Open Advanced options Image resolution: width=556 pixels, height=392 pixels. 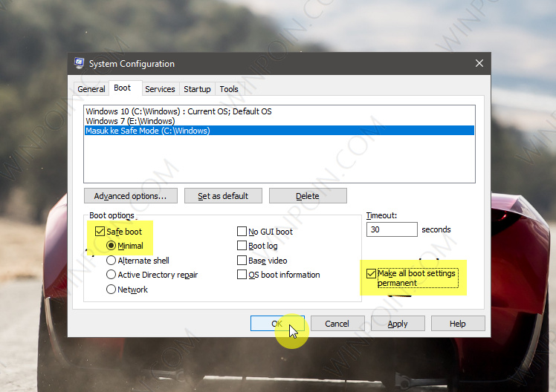point(131,196)
